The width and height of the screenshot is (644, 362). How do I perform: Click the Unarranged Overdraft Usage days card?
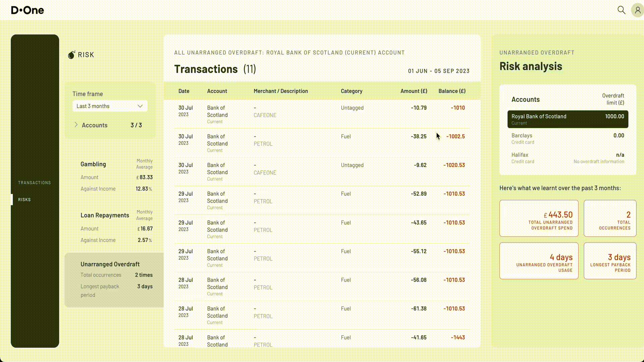point(539,261)
